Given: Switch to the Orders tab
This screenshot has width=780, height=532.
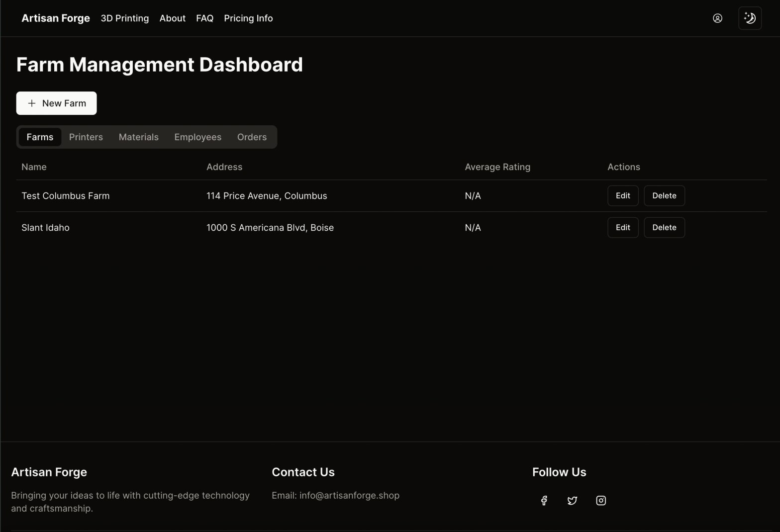Looking at the screenshot, I should click(252, 137).
